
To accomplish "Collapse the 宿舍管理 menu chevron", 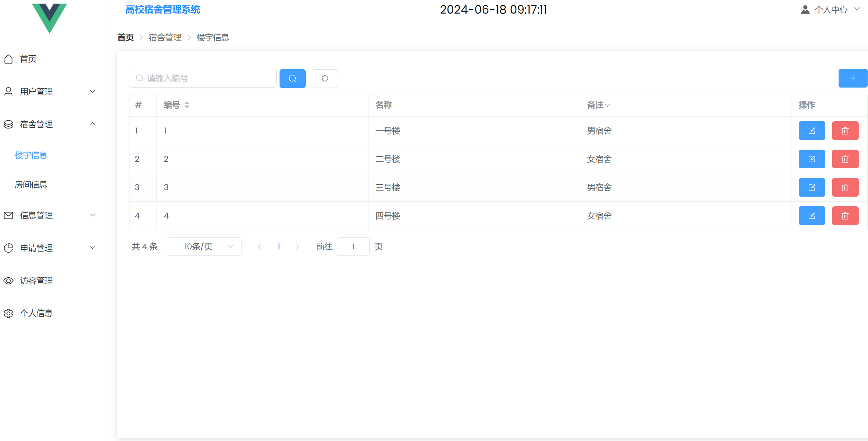I will pos(93,124).
